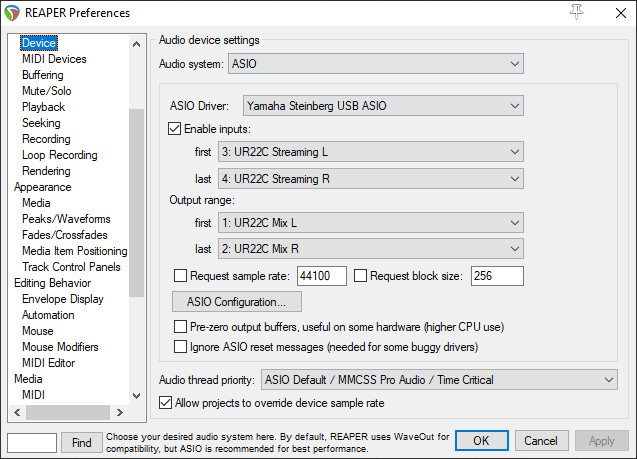This screenshot has width=637, height=459.
Task: Confirm settings with OK button
Action: [x=481, y=441]
